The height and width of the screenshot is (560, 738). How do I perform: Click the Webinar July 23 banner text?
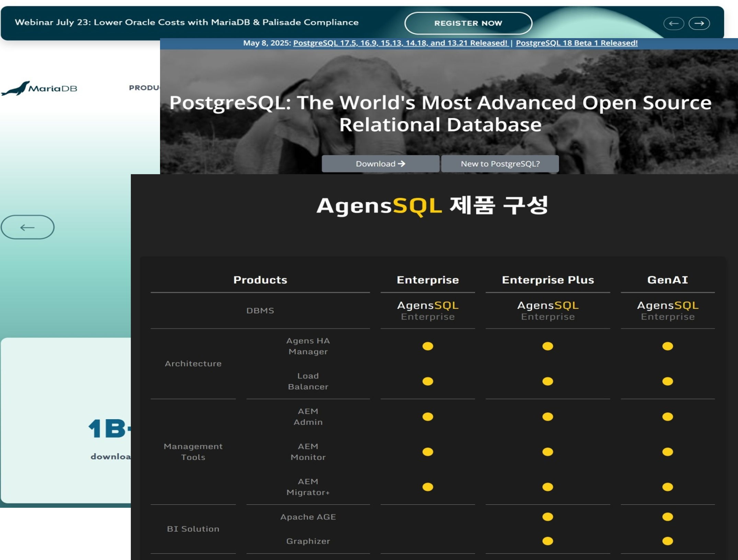click(x=186, y=22)
